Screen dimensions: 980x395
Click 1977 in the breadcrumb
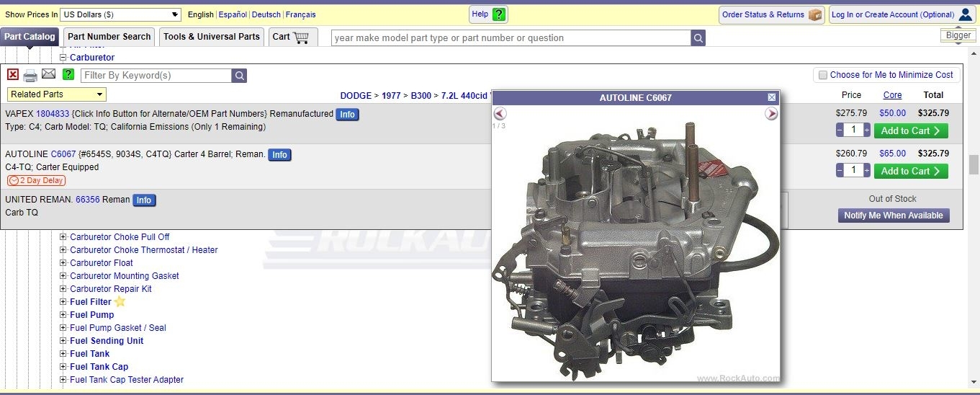[391, 95]
